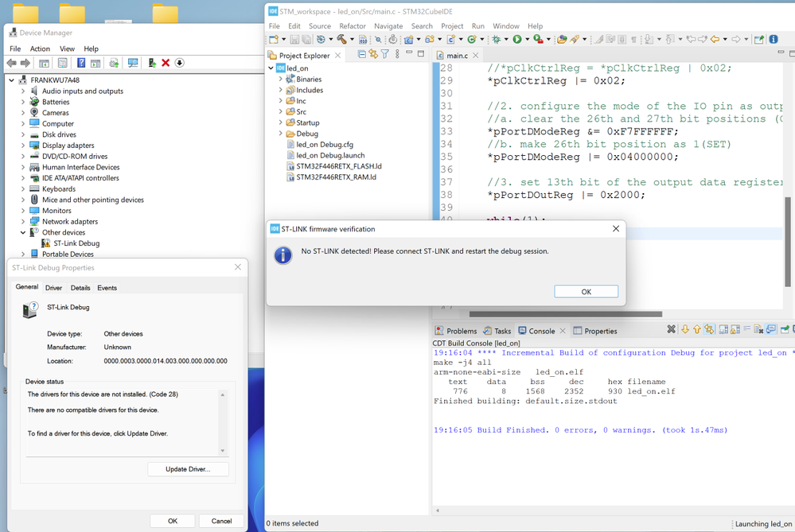Expand the Display adapters node

coord(23,146)
